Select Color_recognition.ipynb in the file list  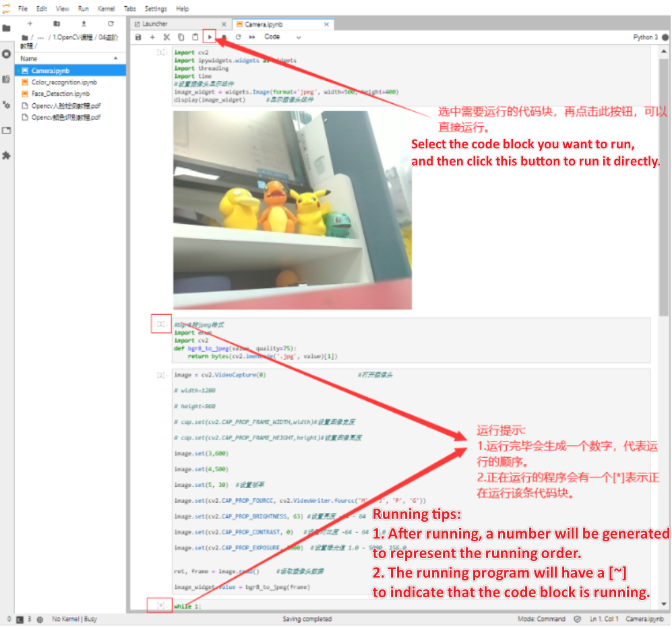tap(70, 82)
